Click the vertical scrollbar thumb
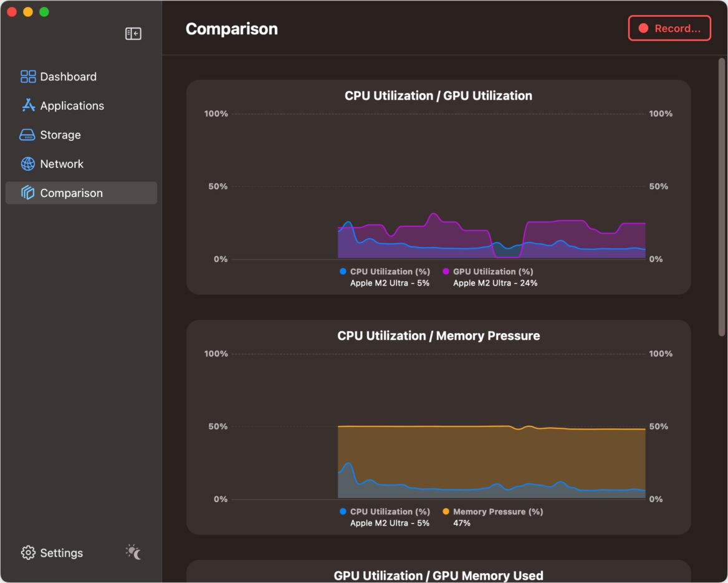 coord(722,197)
